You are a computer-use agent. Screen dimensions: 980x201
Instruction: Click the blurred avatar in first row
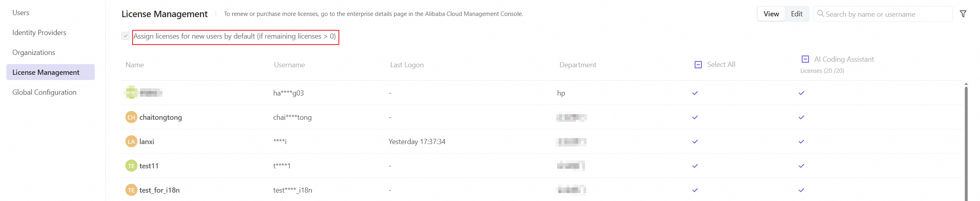coord(131,93)
